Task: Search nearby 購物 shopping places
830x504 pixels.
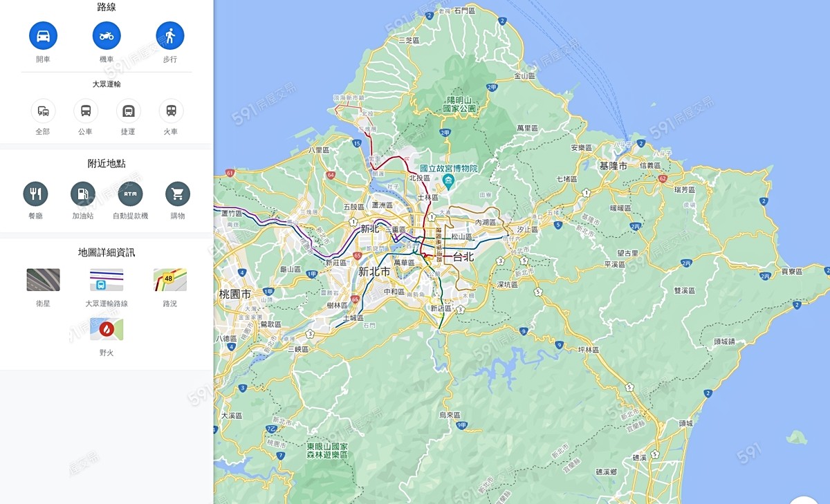Action: click(x=178, y=194)
